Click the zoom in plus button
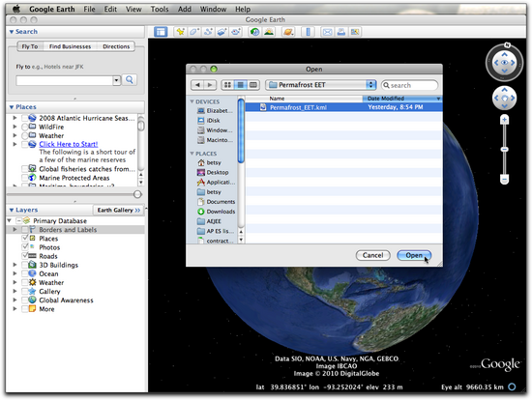The height and width of the screenshot is (400, 532). 505,120
